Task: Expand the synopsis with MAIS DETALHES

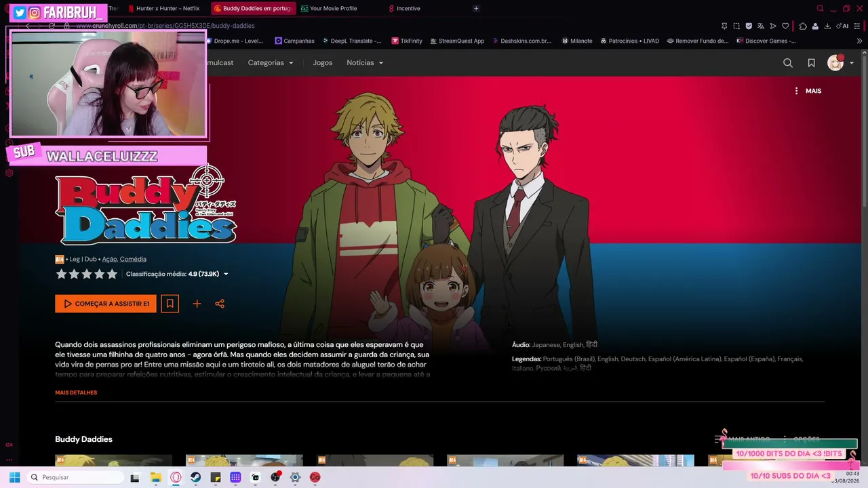Action: [x=76, y=392]
